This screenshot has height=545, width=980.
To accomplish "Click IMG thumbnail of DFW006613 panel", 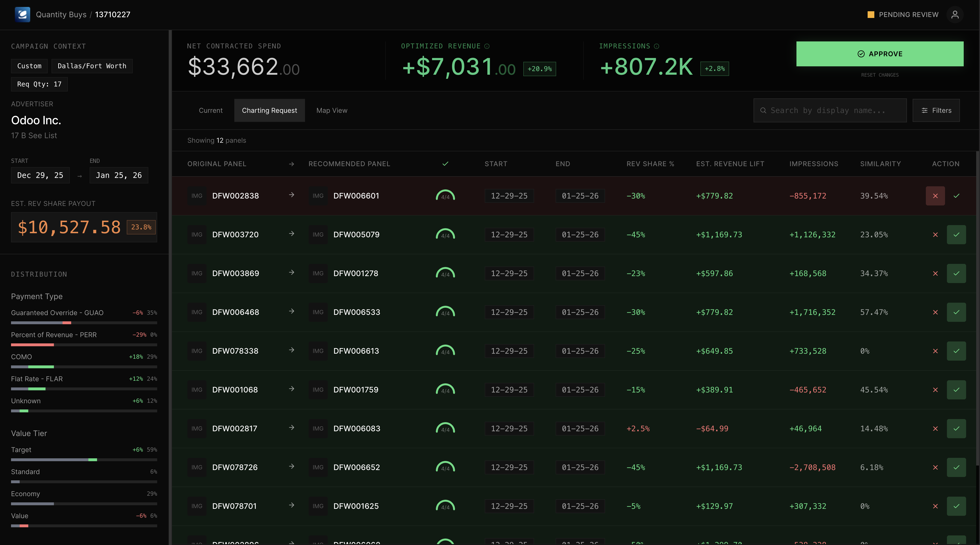I will click(x=318, y=351).
